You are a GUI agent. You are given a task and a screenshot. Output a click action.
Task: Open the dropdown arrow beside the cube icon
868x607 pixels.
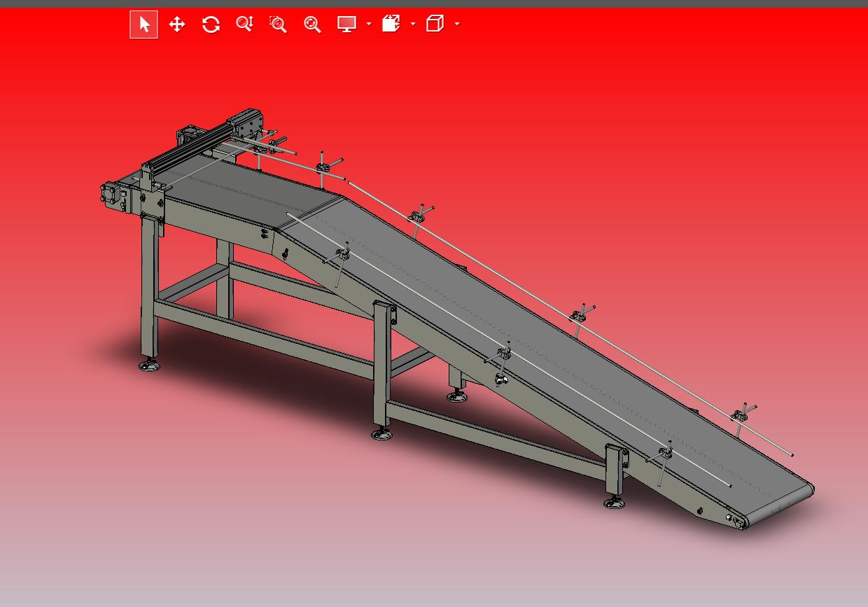457,25
